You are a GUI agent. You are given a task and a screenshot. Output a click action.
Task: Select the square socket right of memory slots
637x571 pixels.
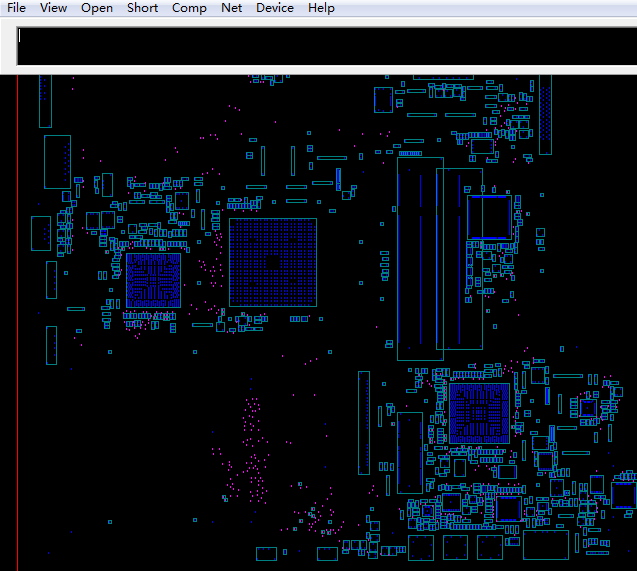point(489,218)
